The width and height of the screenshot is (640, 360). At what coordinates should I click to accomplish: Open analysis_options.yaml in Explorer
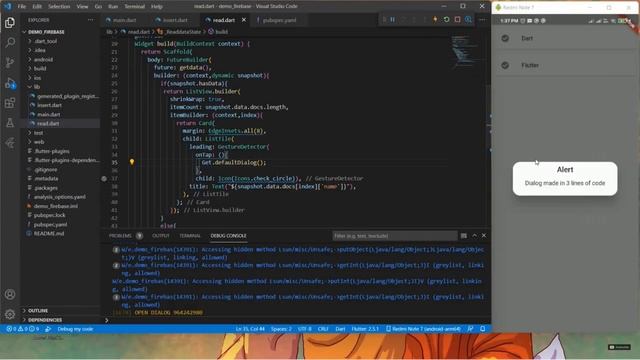click(x=60, y=197)
